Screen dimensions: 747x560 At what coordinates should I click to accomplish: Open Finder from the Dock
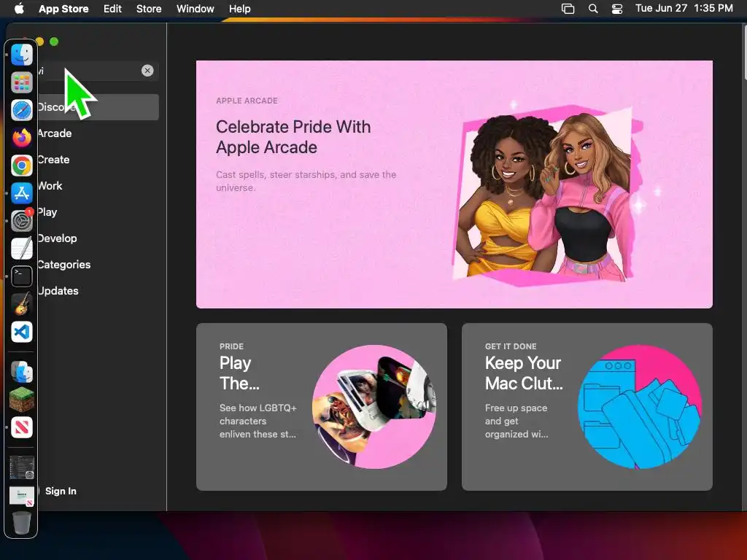(x=21, y=54)
